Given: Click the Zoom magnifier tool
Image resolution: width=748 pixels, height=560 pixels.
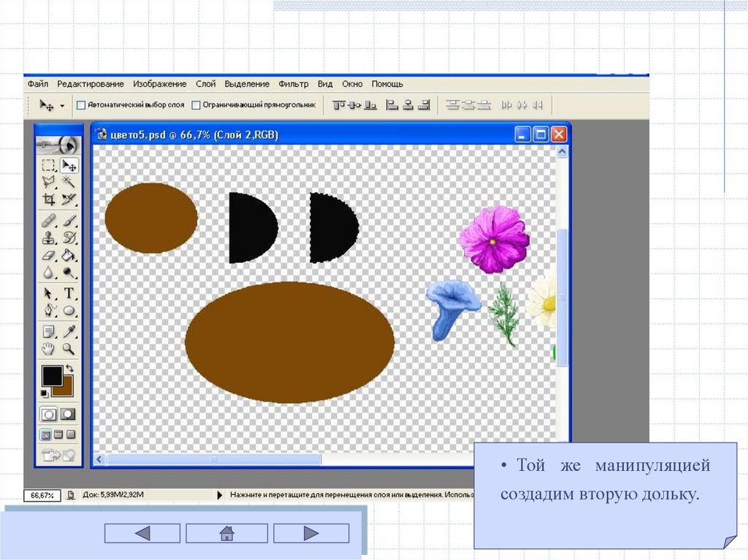Looking at the screenshot, I should pyautogui.click(x=69, y=348).
